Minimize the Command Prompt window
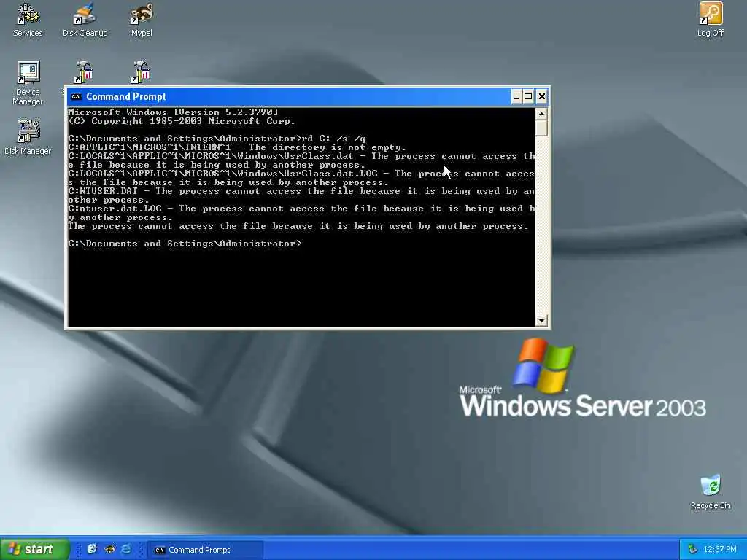 click(x=516, y=97)
